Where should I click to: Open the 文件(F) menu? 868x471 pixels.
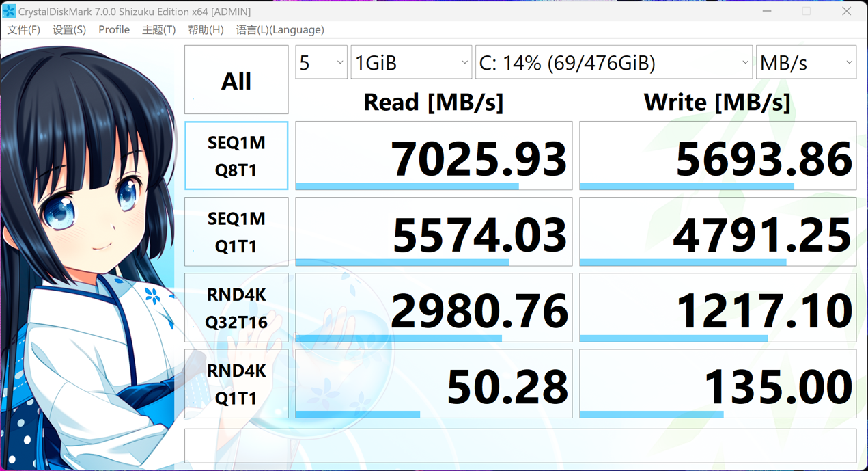click(x=24, y=30)
